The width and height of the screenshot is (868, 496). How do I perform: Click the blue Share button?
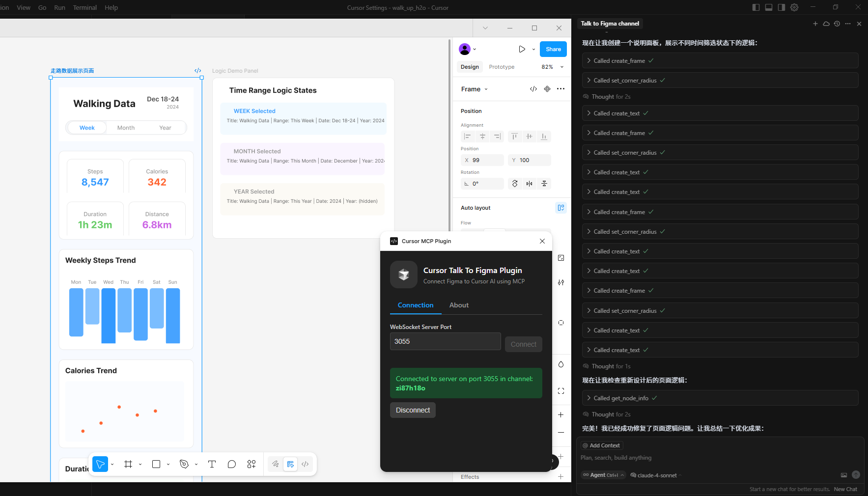[553, 49]
